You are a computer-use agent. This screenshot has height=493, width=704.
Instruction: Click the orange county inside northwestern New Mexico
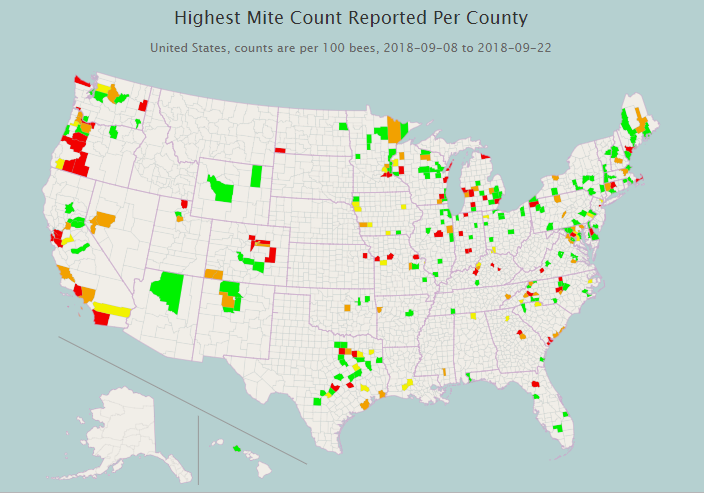pos(229,300)
